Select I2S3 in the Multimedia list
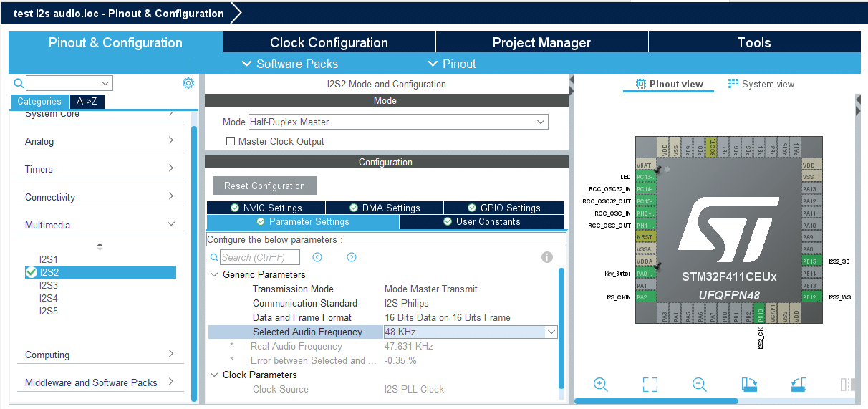 coord(49,285)
